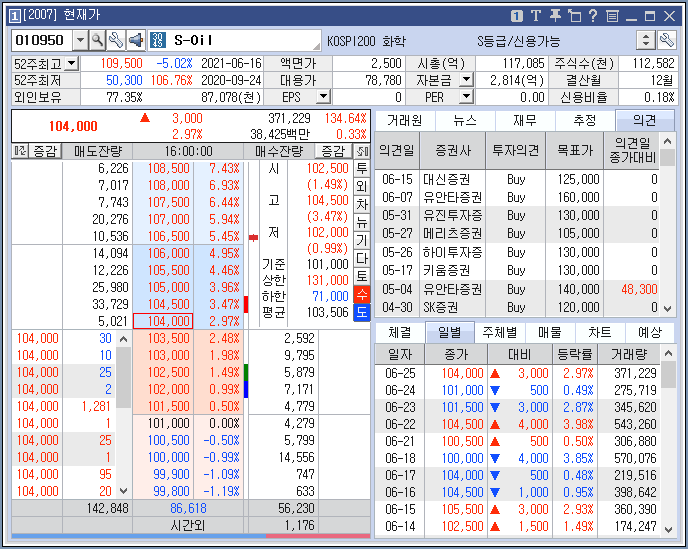
Task: Click the 다 side button
Action: point(362,258)
